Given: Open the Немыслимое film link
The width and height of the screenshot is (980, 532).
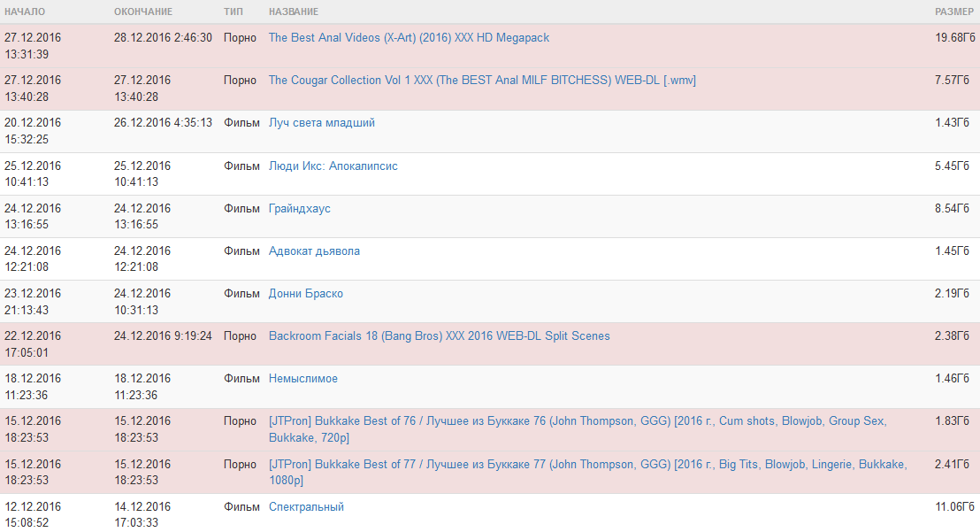Looking at the screenshot, I should (x=303, y=378).
